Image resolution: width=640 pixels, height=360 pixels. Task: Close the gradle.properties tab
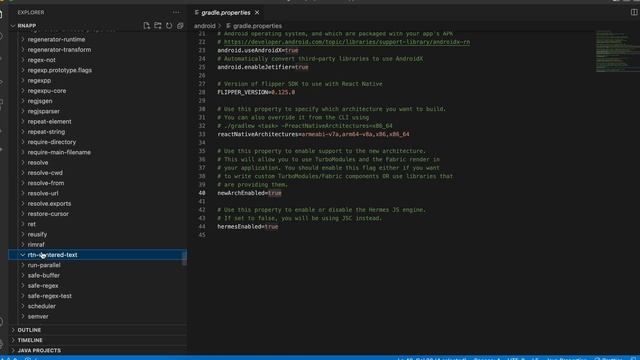257,13
